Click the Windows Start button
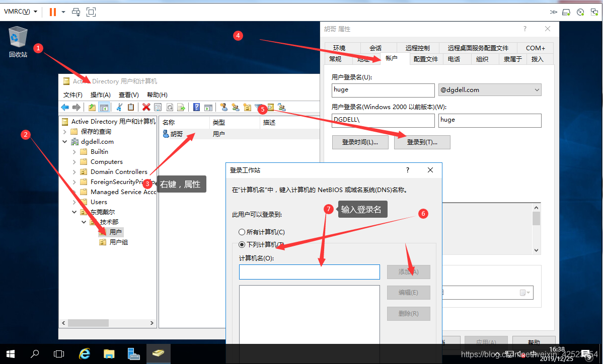Screen dimensions: 603x364 [11, 353]
